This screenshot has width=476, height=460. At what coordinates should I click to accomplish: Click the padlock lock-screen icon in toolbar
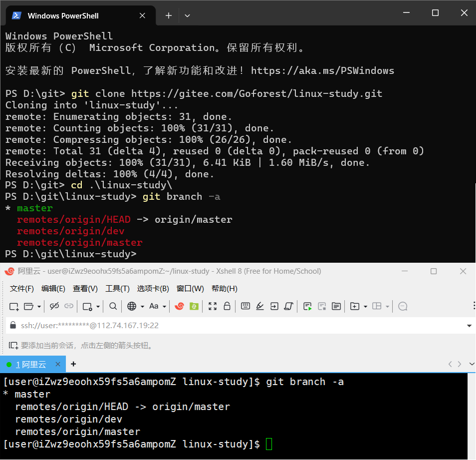point(227,306)
